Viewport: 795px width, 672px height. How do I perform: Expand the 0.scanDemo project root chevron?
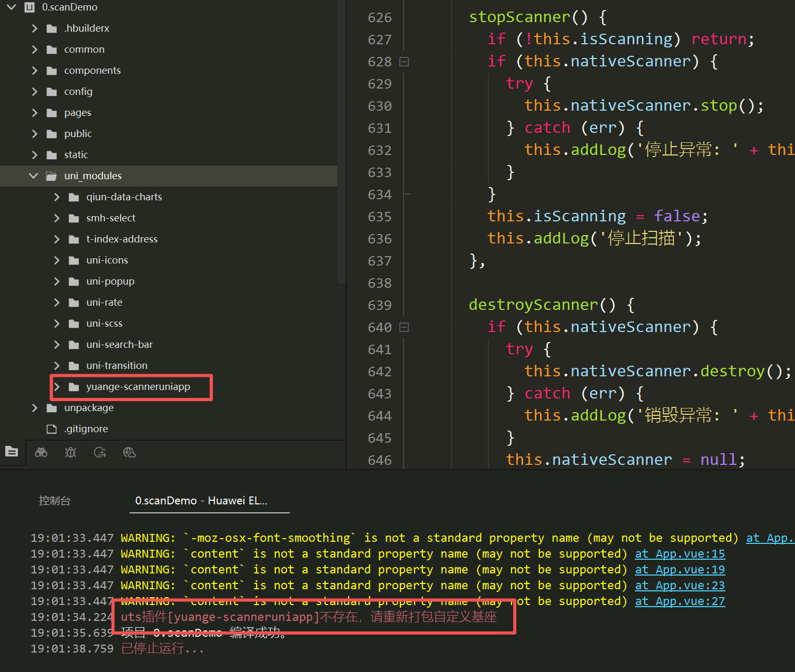point(12,7)
